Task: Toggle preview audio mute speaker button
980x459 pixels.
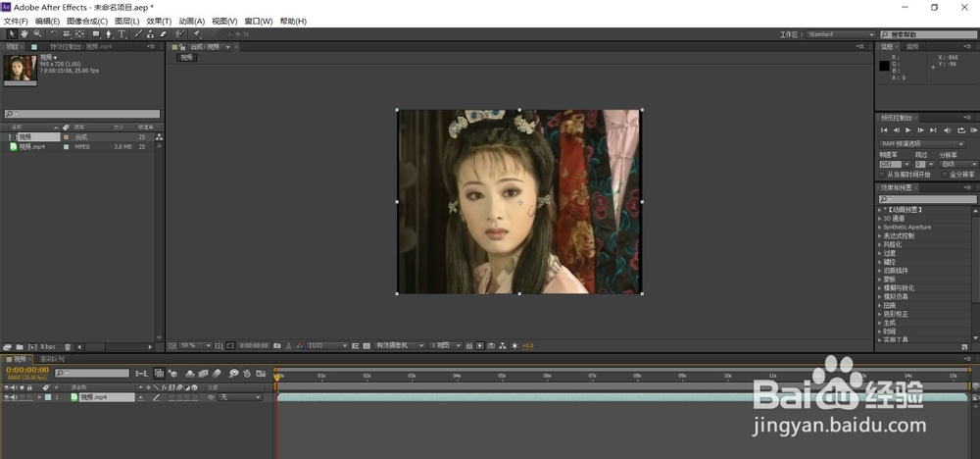Action: (948, 130)
